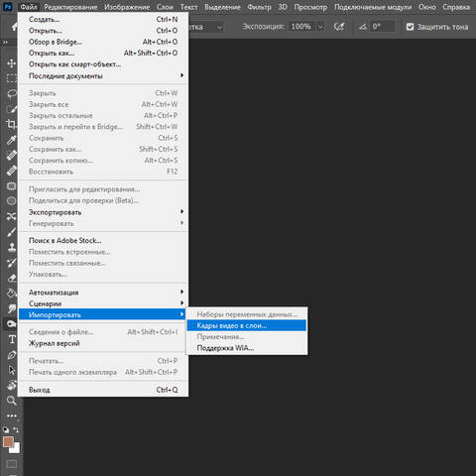
Task: Choose Журнал версий
Action: pos(103,343)
